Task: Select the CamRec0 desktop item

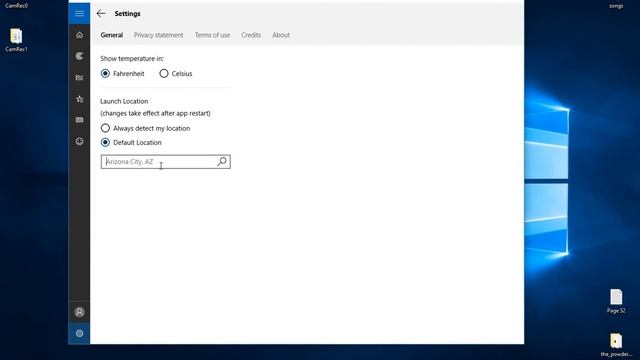Action: [x=16, y=5]
